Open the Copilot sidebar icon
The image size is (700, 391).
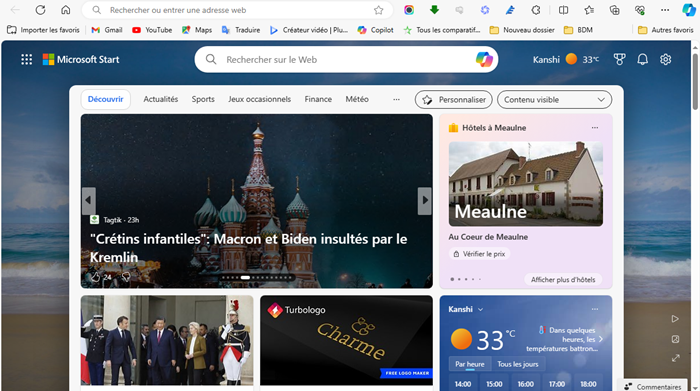coord(688,10)
